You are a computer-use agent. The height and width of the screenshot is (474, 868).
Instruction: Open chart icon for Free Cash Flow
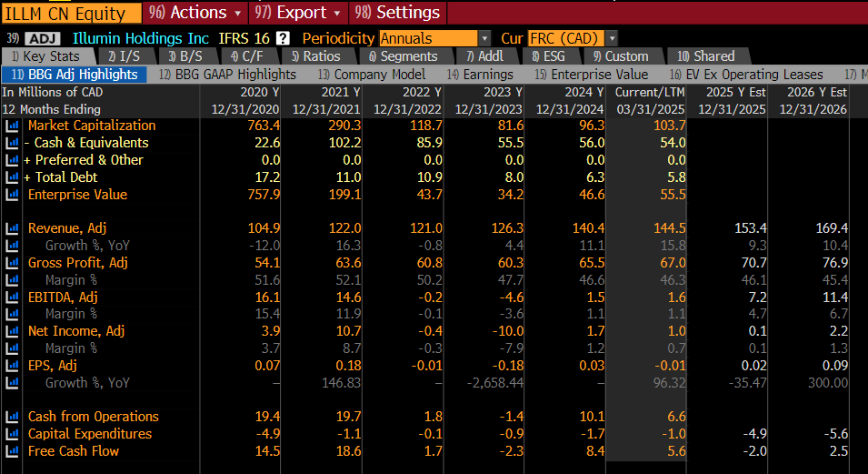(12, 451)
